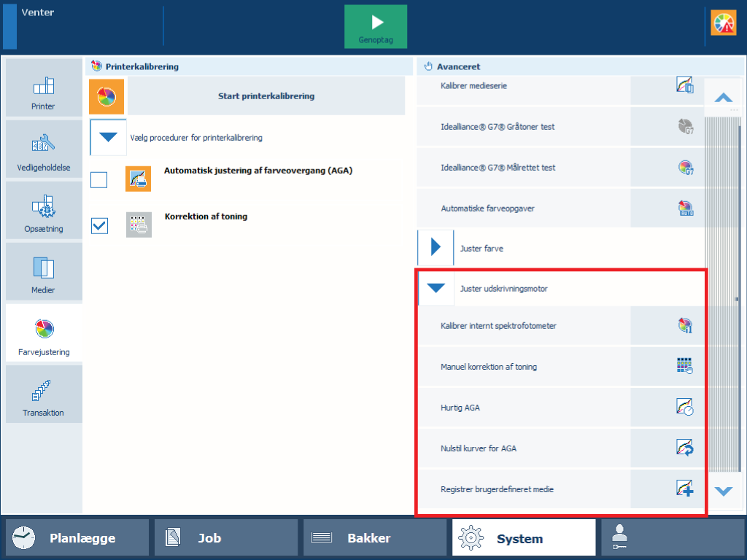
Task: Click the Avanceret panel header
Action: pyautogui.click(x=580, y=66)
